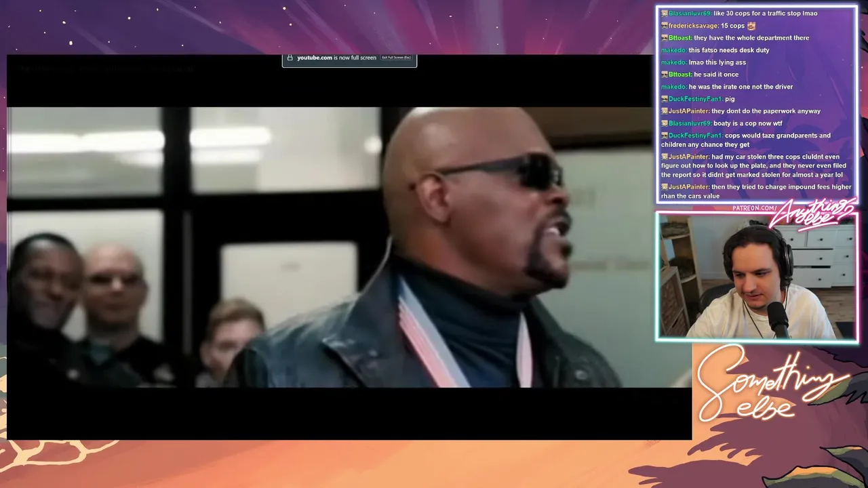
Task: Select username makedo on 'this fatso needs desk duty'
Action: [x=673, y=50]
